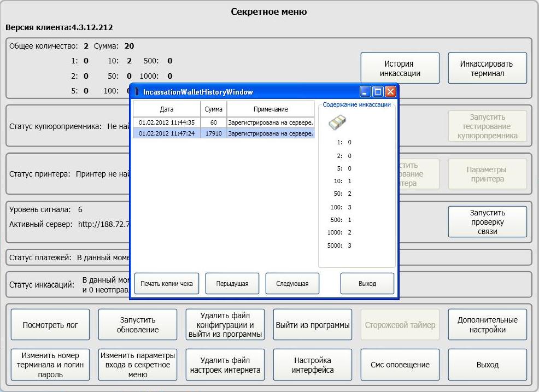Click 'Запустить обновление' button
The height and width of the screenshot is (392, 539).
click(138, 325)
